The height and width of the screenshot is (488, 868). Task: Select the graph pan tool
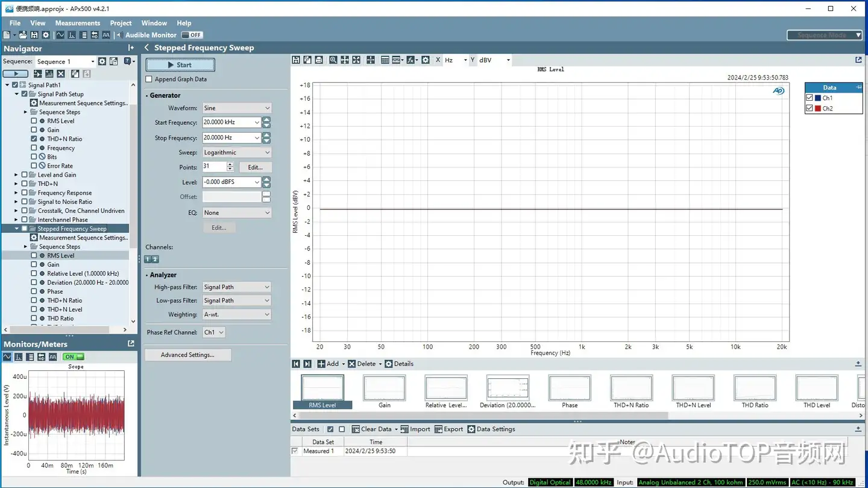click(345, 60)
